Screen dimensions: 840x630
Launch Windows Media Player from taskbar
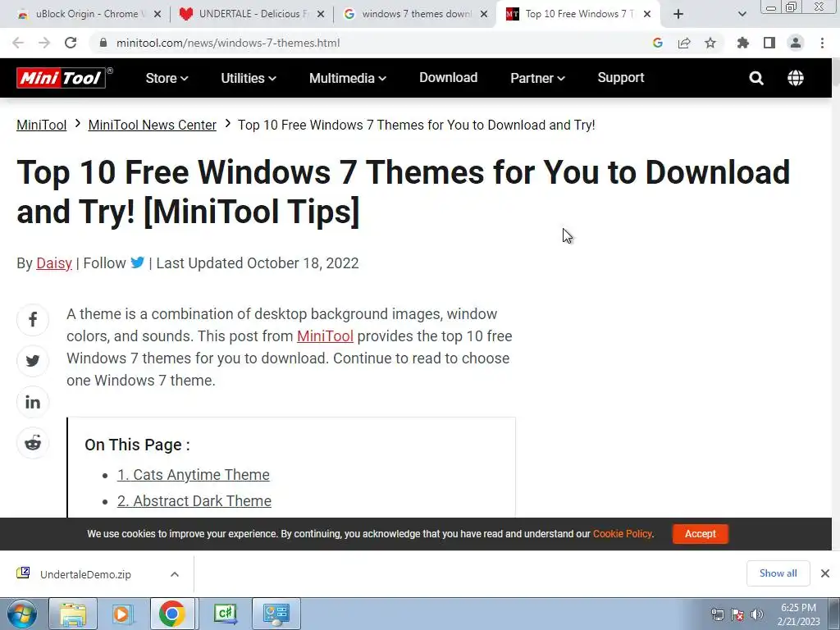pyautogui.click(x=122, y=614)
